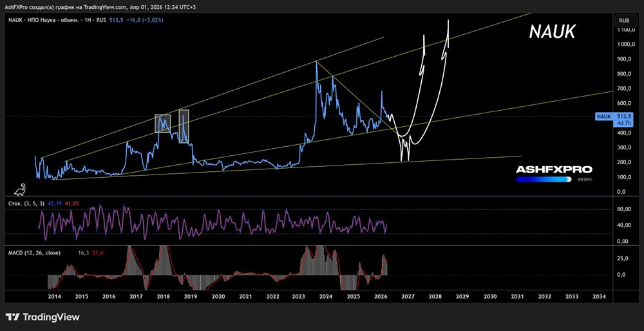Click the 2022 label on the time axis

[272, 296]
